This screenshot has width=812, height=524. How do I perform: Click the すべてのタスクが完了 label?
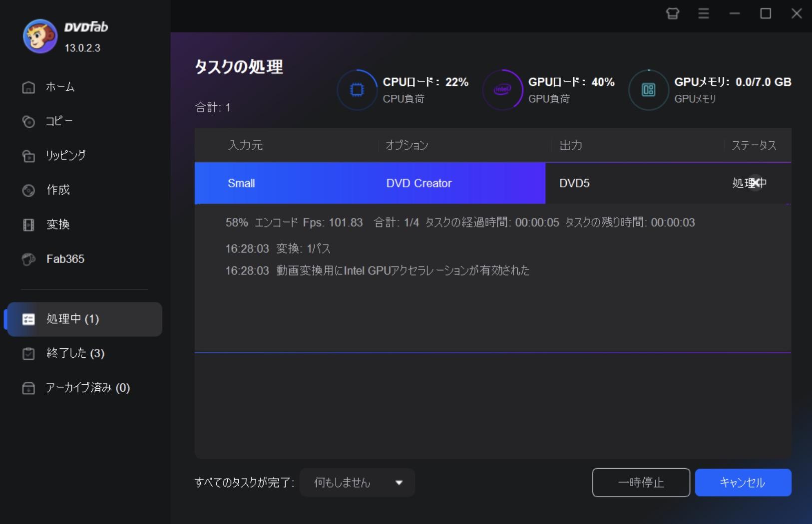point(244,483)
